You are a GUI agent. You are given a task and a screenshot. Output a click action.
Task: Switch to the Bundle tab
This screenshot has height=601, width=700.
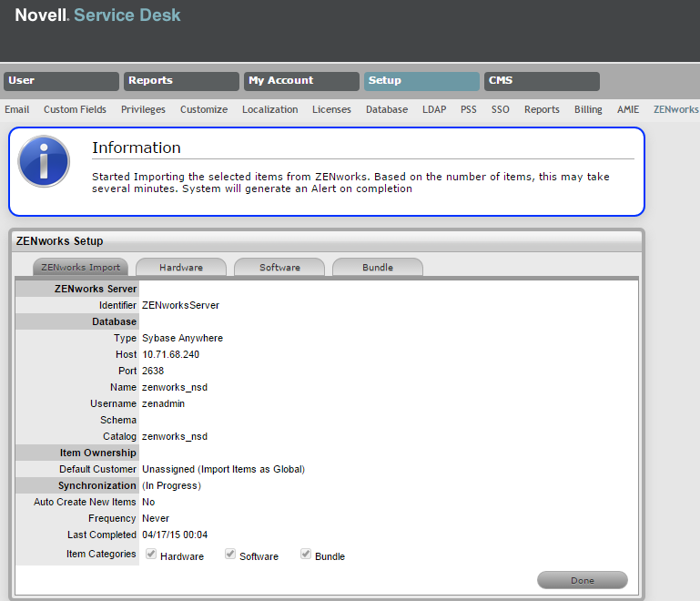point(378,268)
